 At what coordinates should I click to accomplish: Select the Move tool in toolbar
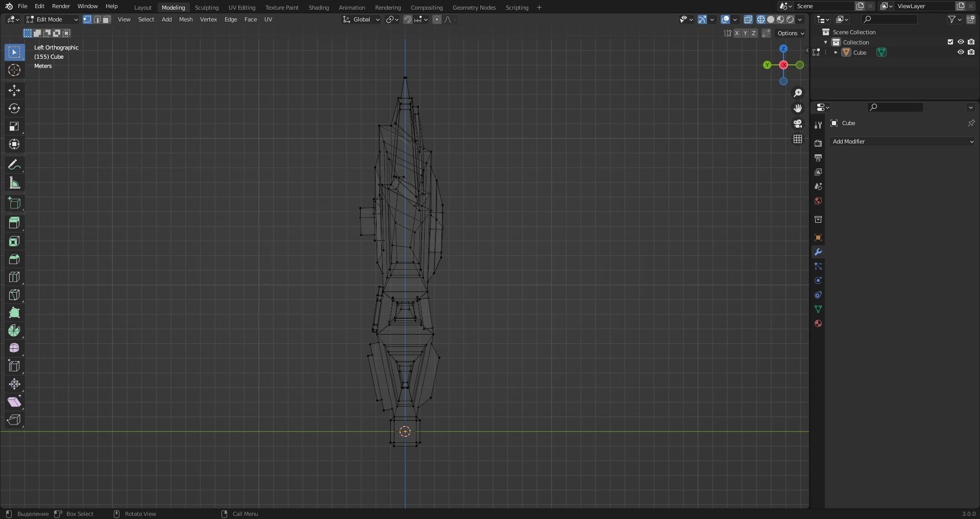pos(14,90)
